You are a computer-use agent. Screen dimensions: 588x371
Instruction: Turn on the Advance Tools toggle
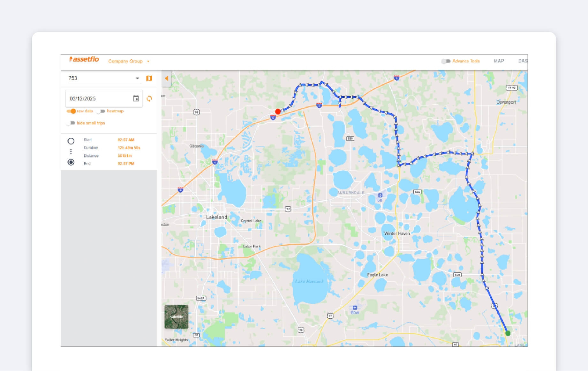click(x=445, y=61)
